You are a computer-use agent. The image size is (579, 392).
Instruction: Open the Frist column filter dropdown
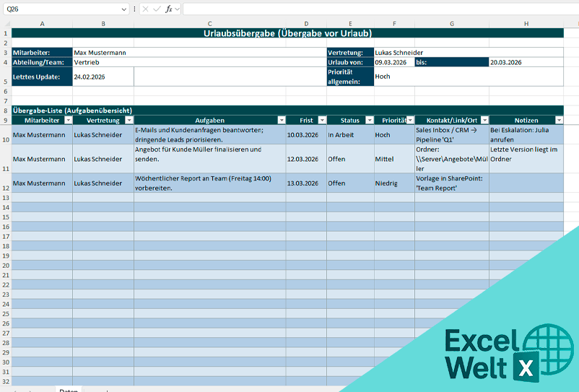321,120
